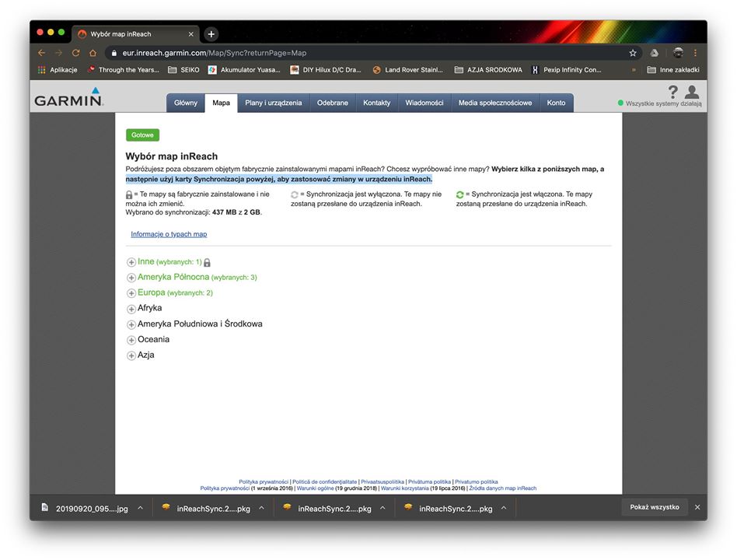737x560 pixels.
Task: Click the inReach tab favicon icon
Action: tap(82, 34)
